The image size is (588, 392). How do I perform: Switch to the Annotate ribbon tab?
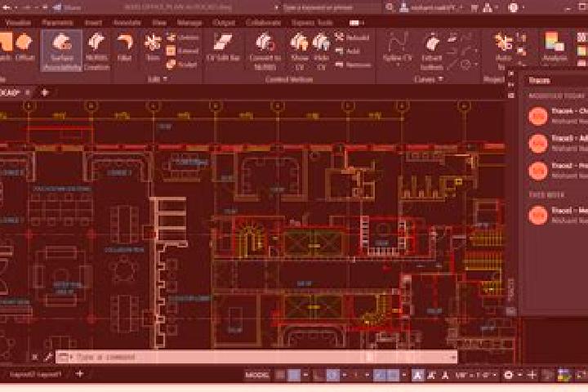[127, 23]
